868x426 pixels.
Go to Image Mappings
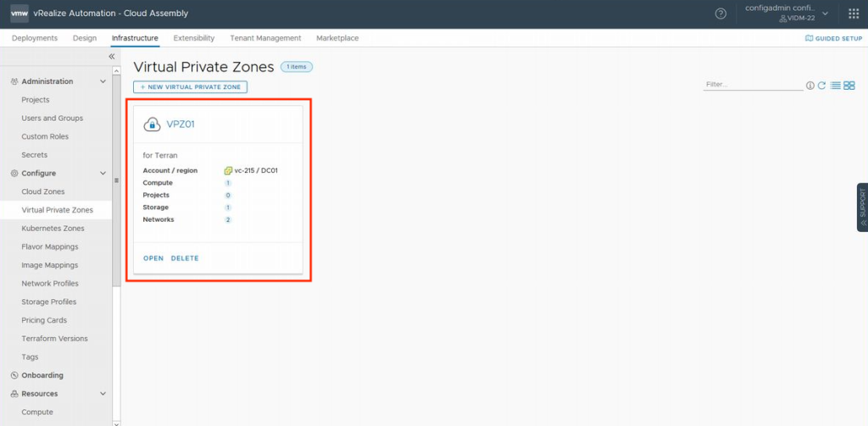coord(50,265)
